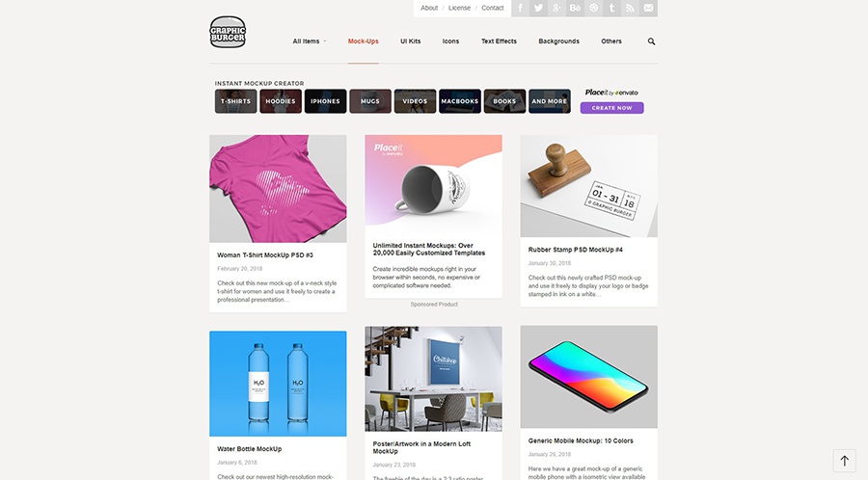The height and width of the screenshot is (480, 868).
Task: Open the Woman T-Shirt MockUp thumbnail
Action: tap(278, 189)
